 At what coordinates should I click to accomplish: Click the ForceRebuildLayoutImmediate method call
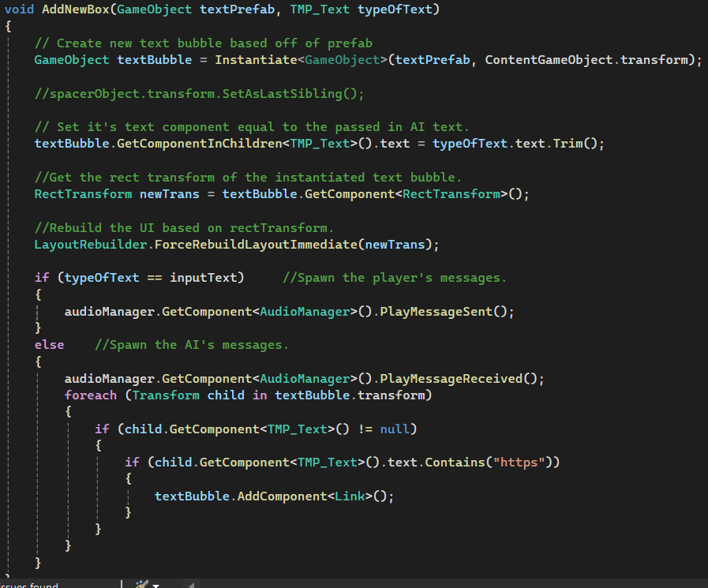point(256,244)
